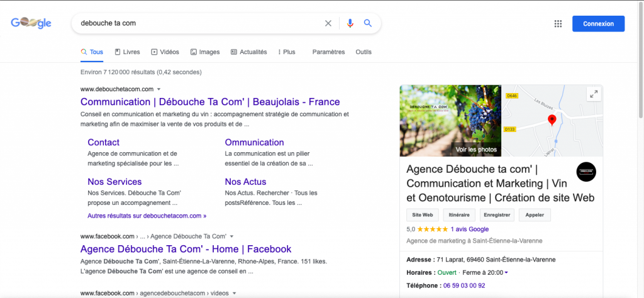Open Paramètres settings menu
Image resolution: width=644 pixels, height=298 pixels.
coord(328,52)
